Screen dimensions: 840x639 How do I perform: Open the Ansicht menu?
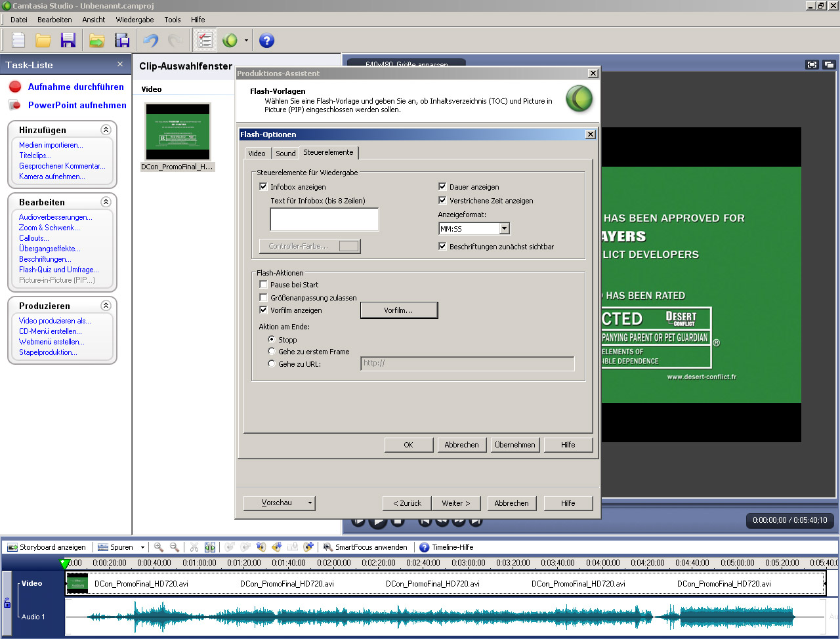coord(94,20)
